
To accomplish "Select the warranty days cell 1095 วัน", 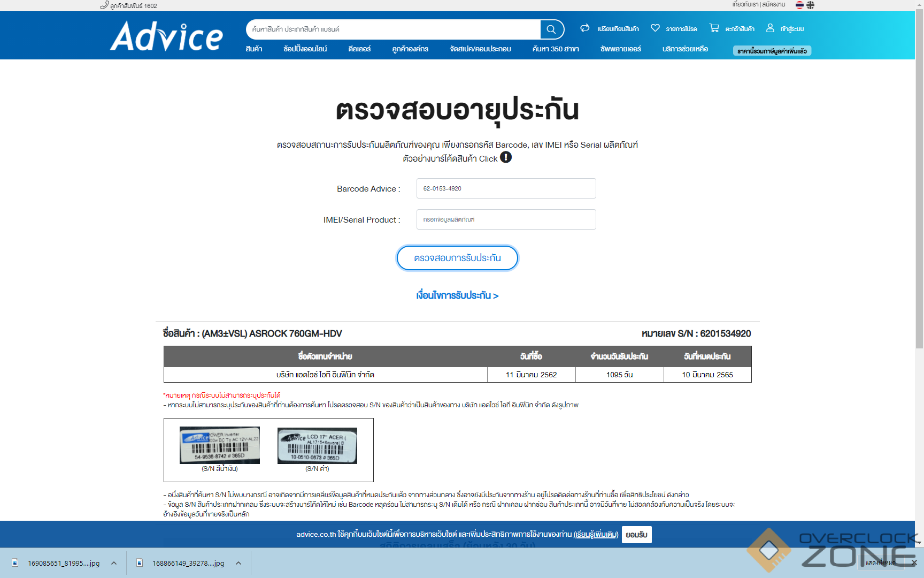I will pyautogui.click(x=620, y=375).
